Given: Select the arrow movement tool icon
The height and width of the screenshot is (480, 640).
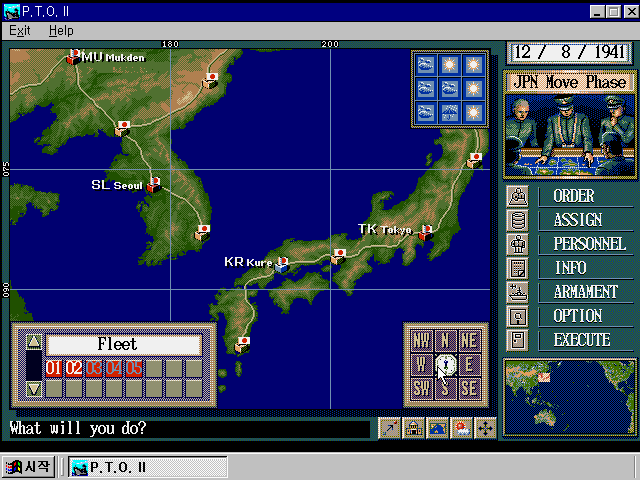Looking at the screenshot, I should pyautogui.click(x=389, y=428).
